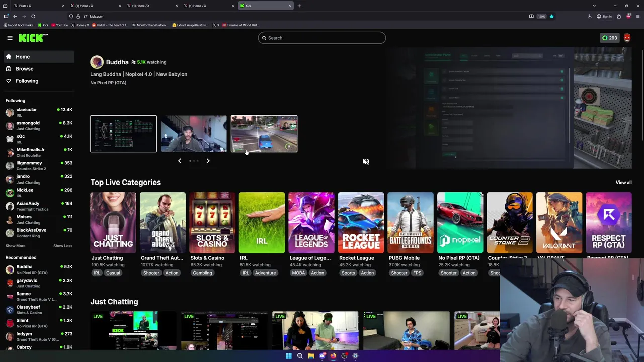
Task: Click the browser Sign in button
Action: pyautogui.click(x=604, y=16)
